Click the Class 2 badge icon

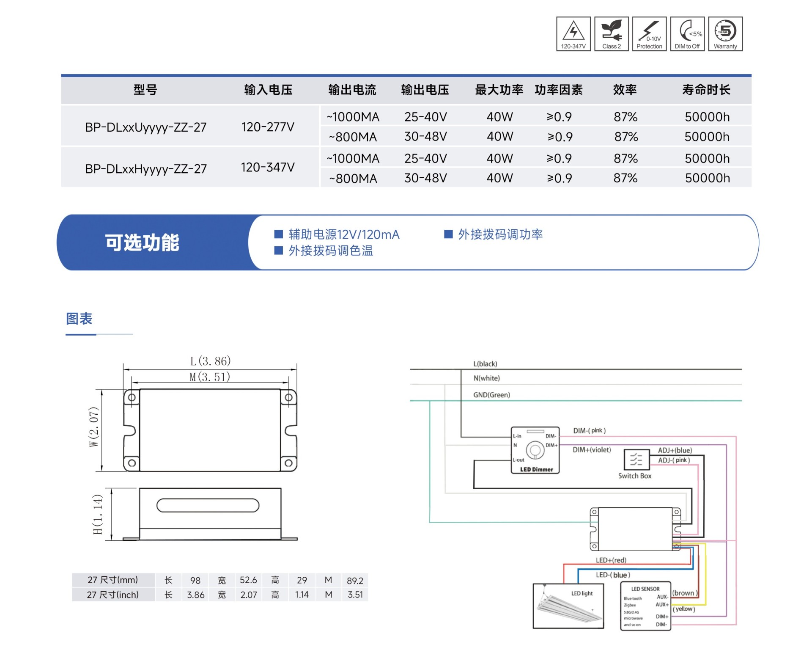pyautogui.click(x=611, y=34)
